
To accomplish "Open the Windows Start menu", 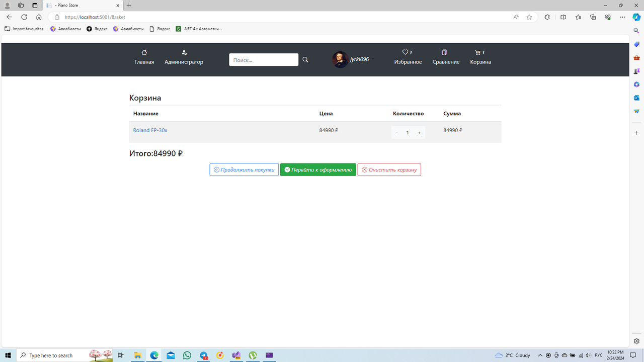I will [8, 355].
